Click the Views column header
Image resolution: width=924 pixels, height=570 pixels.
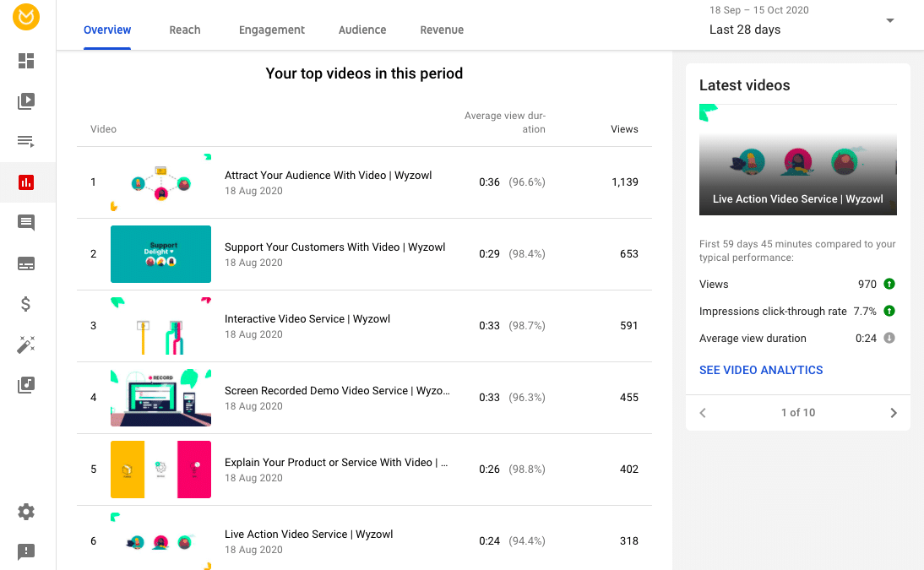(624, 129)
